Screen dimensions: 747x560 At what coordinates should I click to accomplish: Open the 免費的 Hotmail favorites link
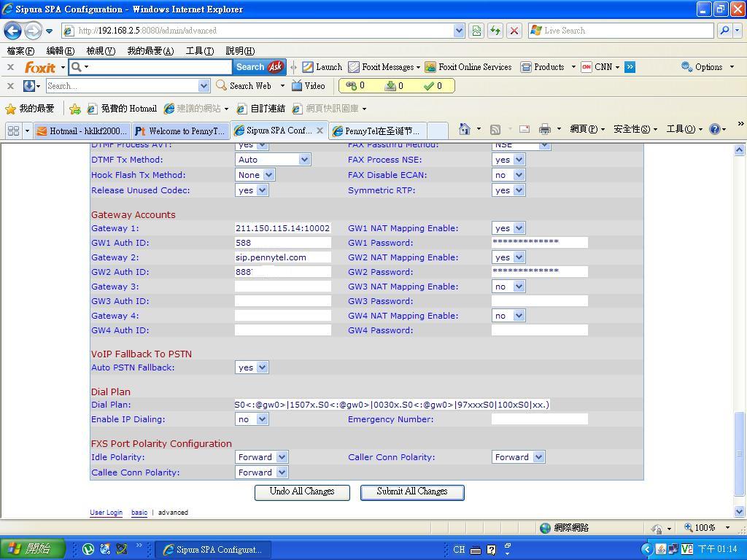point(123,109)
